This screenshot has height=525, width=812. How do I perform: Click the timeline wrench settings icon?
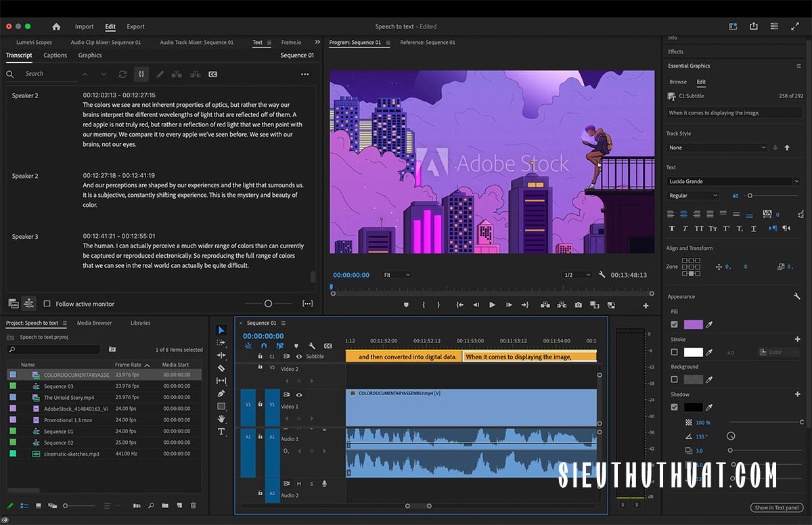312,346
